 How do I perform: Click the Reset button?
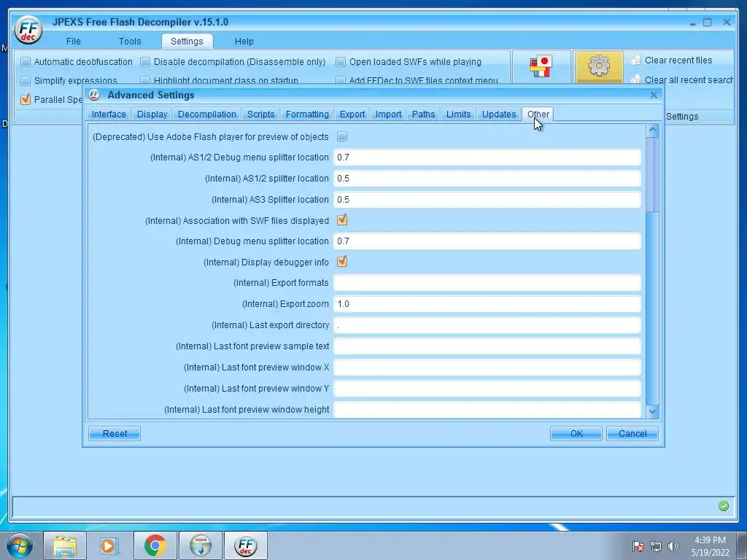click(115, 433)
